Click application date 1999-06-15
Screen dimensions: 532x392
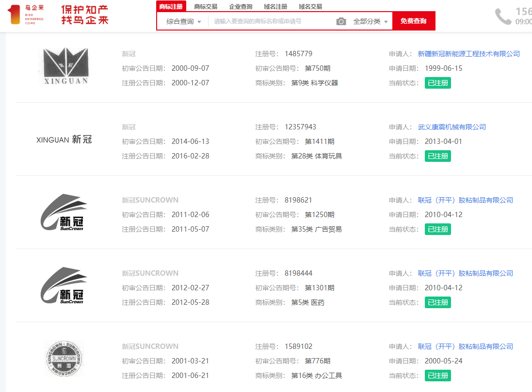click(x=443, y=68)
